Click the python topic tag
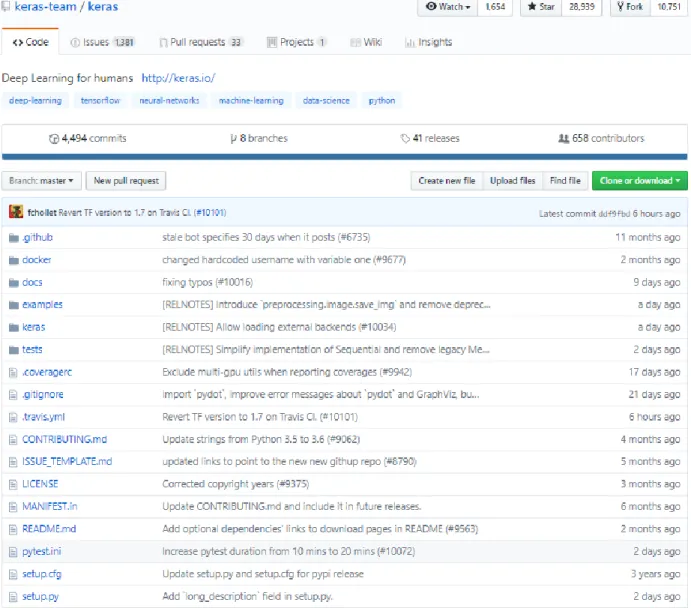Screen dimensions: 691x608 point(382,100)
